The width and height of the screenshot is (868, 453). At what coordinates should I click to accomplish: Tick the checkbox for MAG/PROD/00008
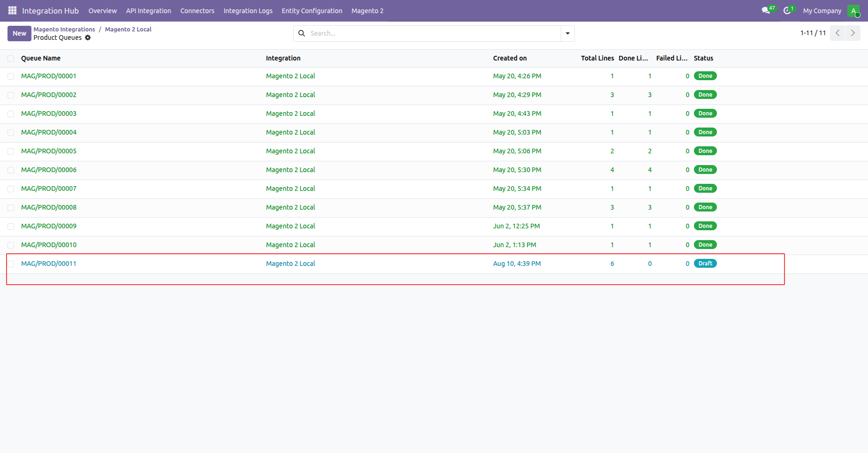[11, 208]
